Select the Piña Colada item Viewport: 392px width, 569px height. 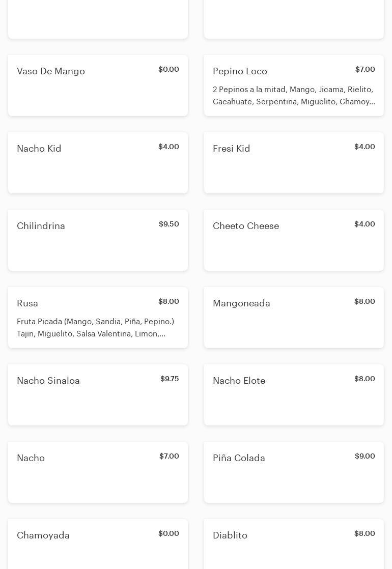tap(294, 472)
